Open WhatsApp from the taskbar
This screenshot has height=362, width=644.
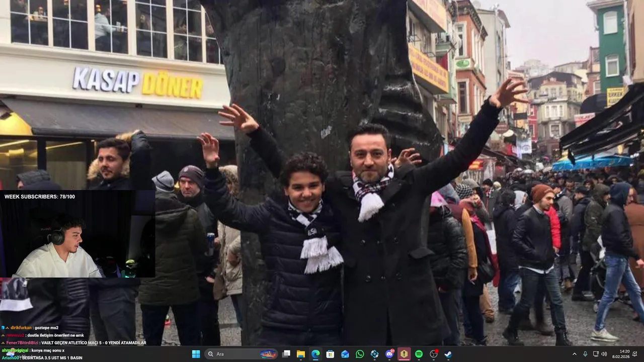coord(360,354)
